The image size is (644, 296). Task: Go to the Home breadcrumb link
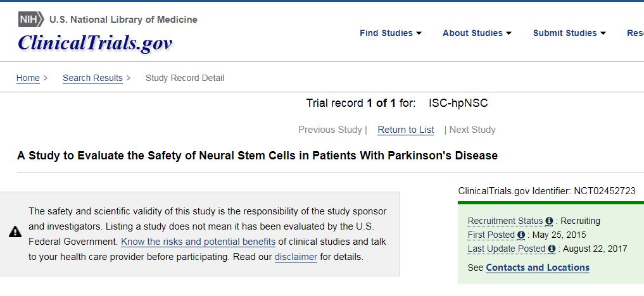(x=28, y=78)
